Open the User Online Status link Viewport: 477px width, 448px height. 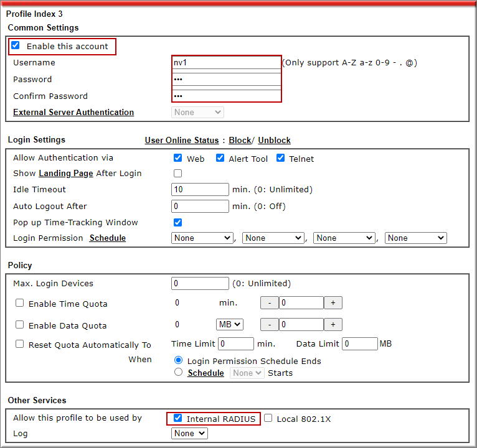tap(182, 141)
